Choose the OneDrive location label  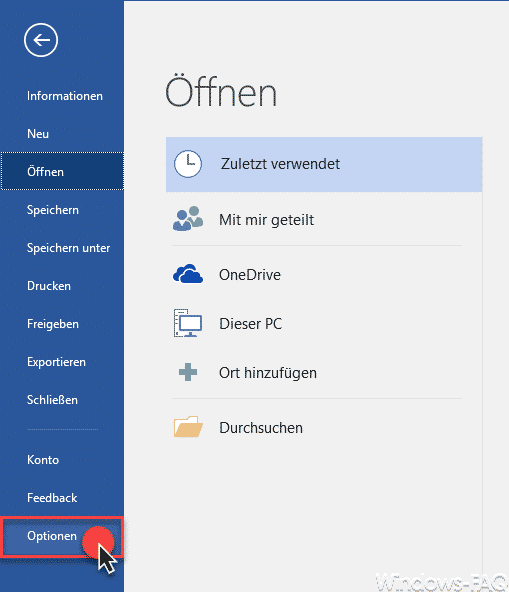pyautogui.click(x=250, y=274)
